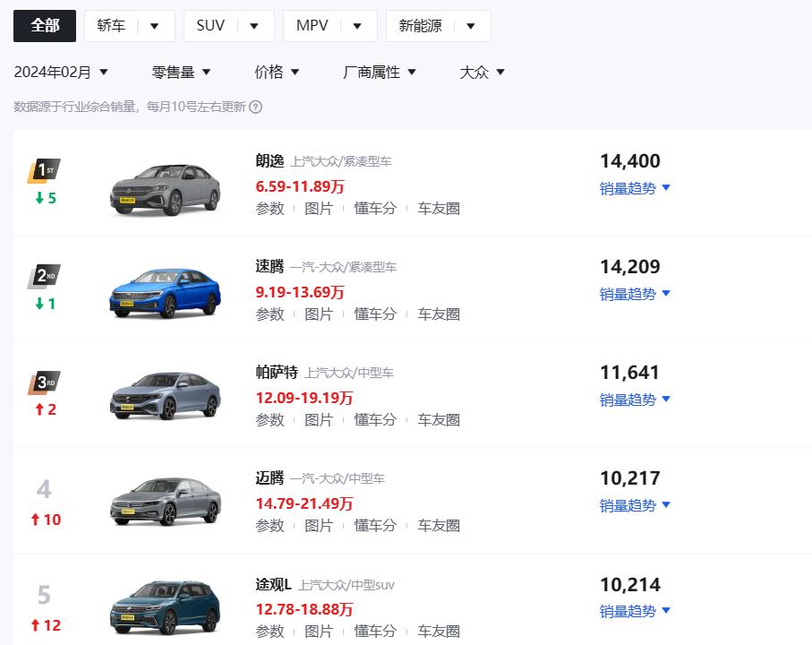
Task: Select the SUV category tab
Action: point(210,26)
